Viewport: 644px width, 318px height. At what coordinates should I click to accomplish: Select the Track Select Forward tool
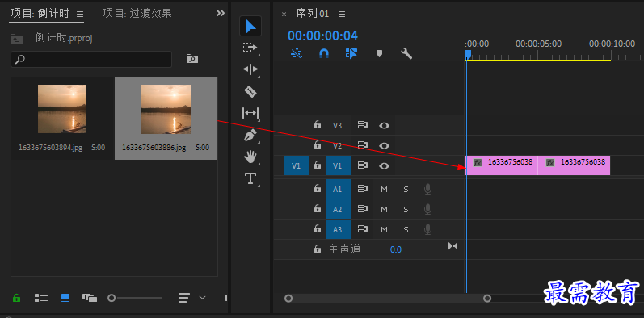pyautogui.click(x=250, y=48)
